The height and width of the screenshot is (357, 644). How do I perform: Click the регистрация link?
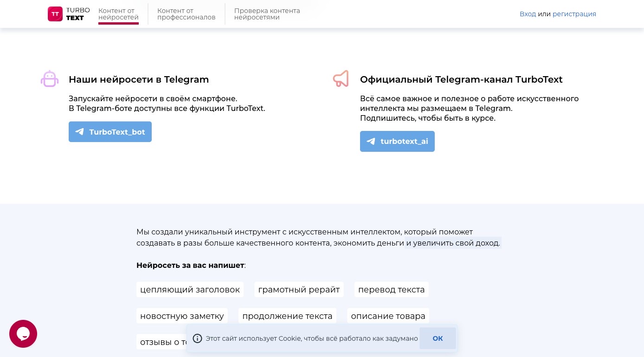pos(574,14)
